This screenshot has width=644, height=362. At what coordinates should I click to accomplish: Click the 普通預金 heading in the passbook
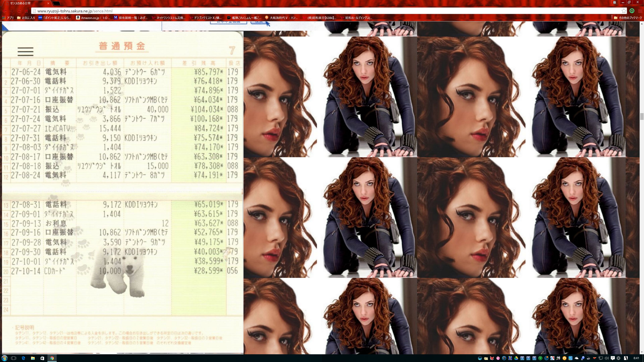click(x=122, y=46)
